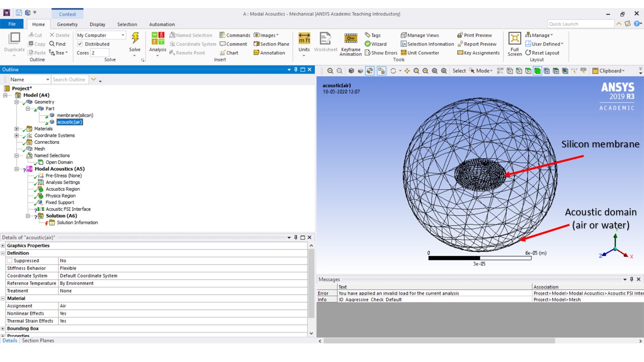Toggle body selection filter in graphics toolbar
644x362 pixels.
[x=537, y=71]
